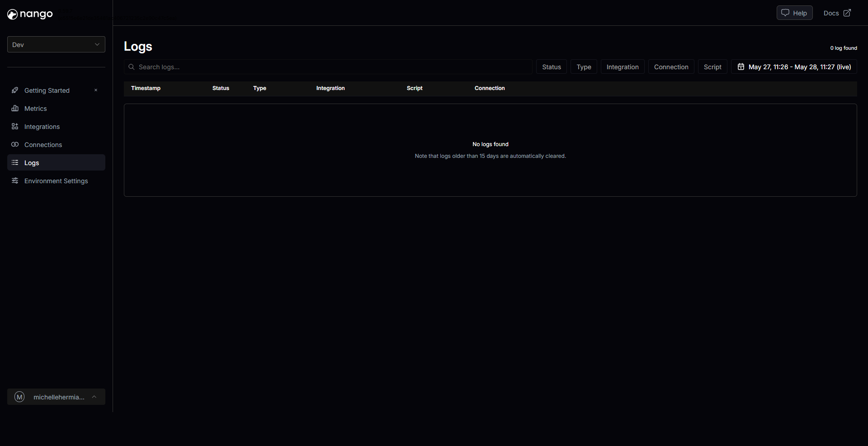Dismiss the Getting Started sidebar item
This screenshot has width=868, height=446.
coord(96,90)
